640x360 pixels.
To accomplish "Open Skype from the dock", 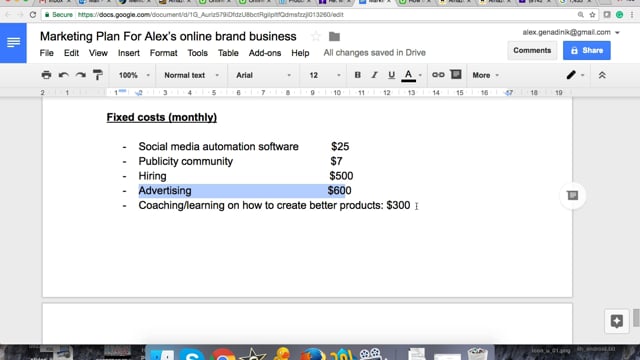I will pyautogui.click(x=191, y=354).
